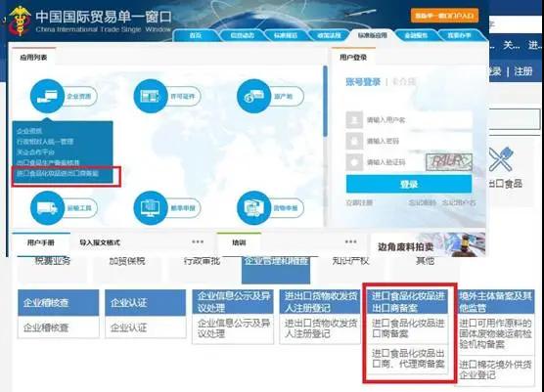Open 出口食品生产商备案核准 in the dropdown
Viewport: 544px width, 392px height.
[48, 162]
